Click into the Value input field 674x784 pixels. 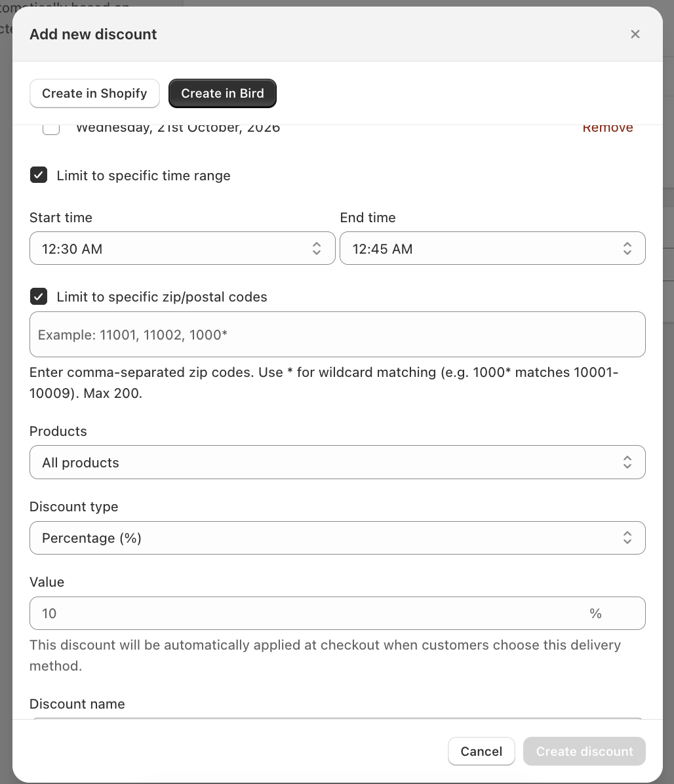coord(338,613)
